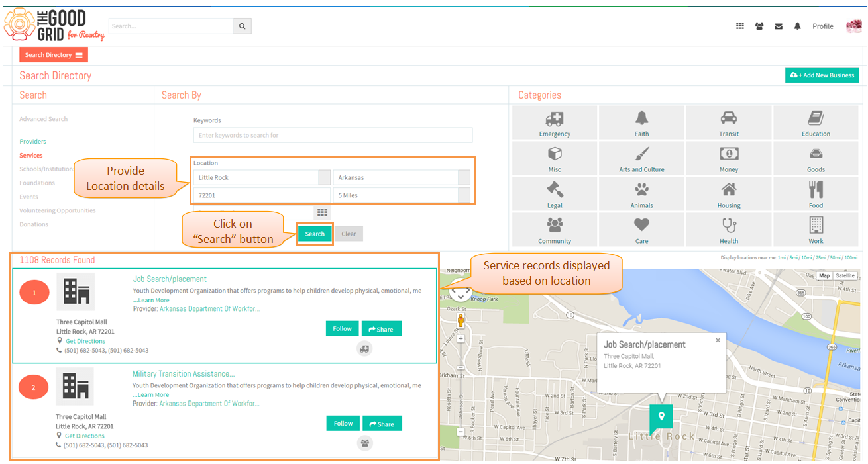Close the Job Search/placement map popup
Viewport: 868px width, 464px height.
coord(718,340)
